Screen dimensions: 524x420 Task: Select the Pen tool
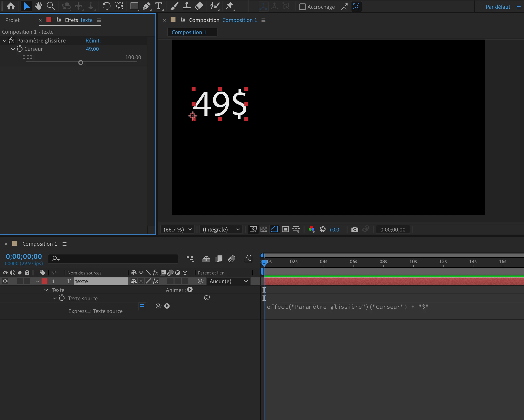click(146, 6)
